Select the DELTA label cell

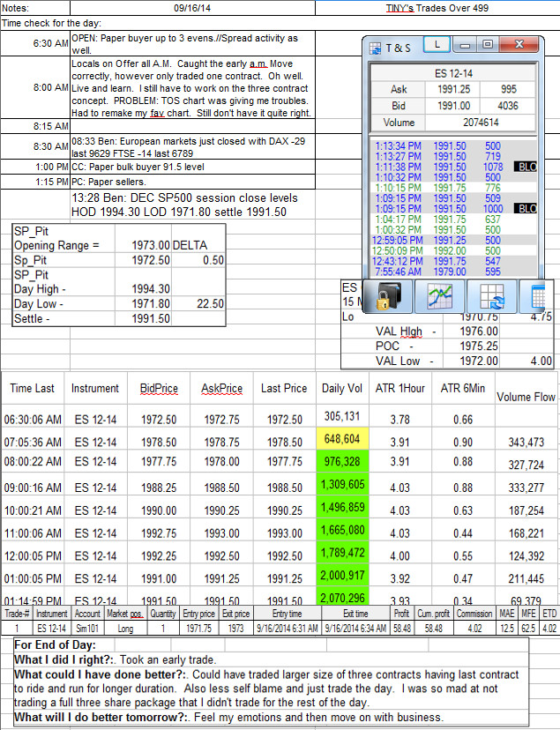[198, 245]
